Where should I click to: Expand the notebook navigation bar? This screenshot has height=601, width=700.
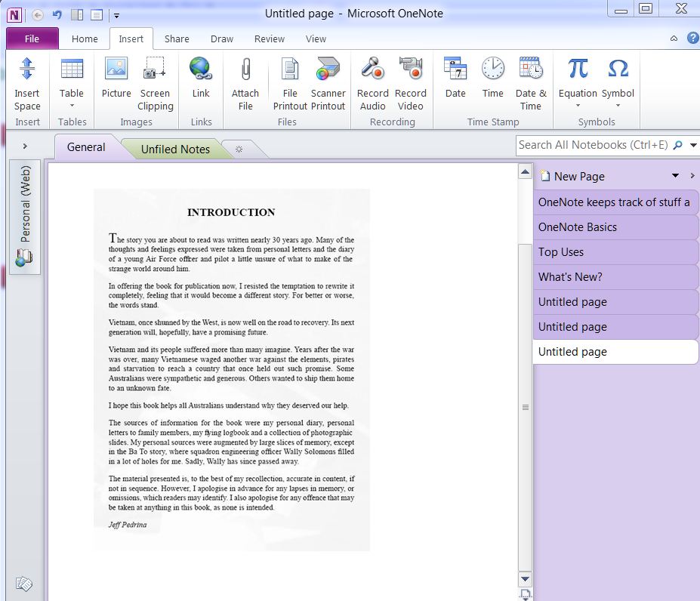click(25, 146)
